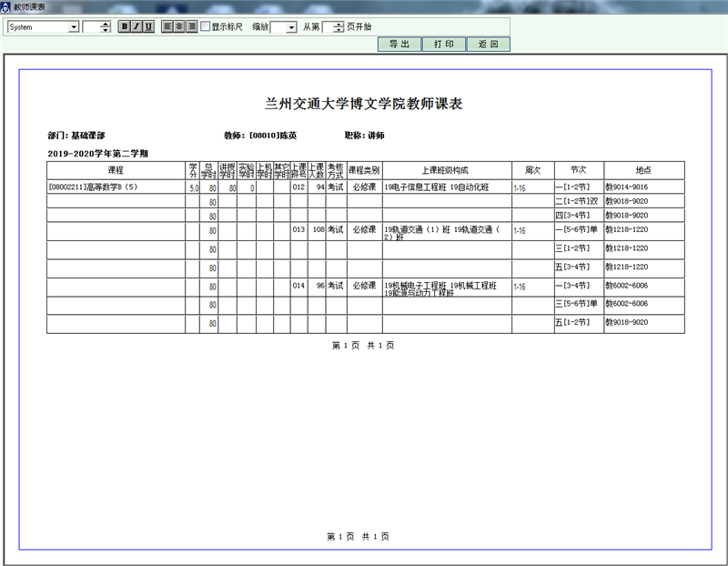Toggle italic formatting button

pos(136,26)
